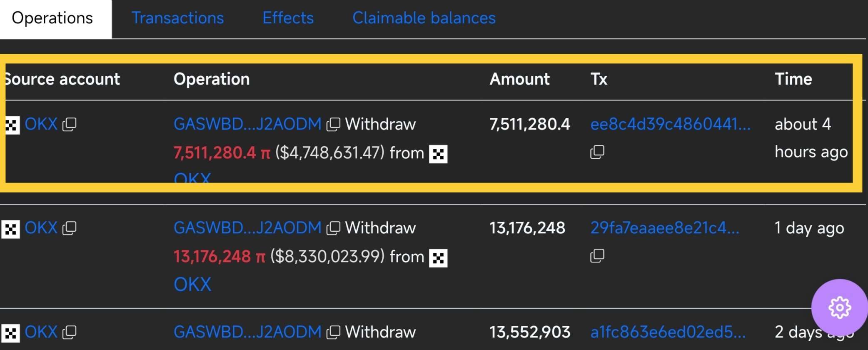Copy GASWBD...J2AODM address in first operation

tap(333, 125)
